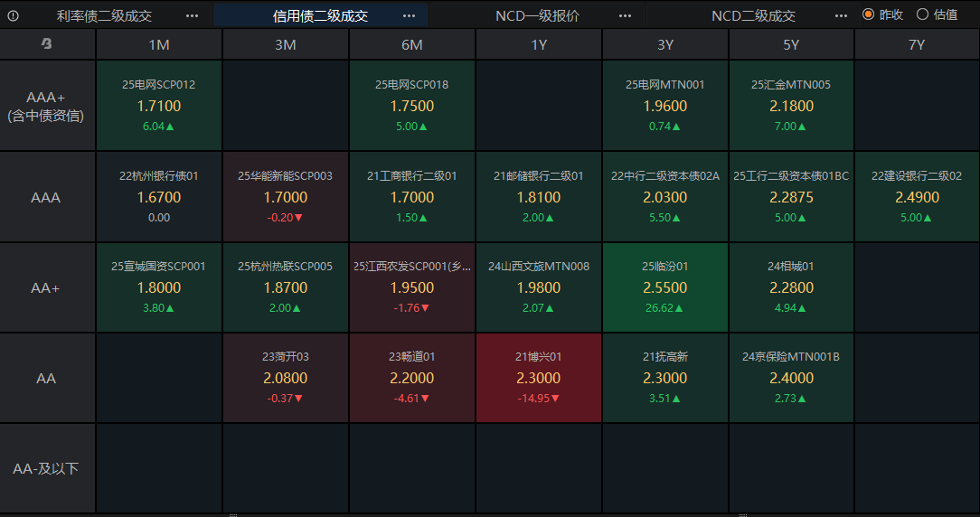The image size is (980, 517).
Task: Click the 25临汾01 bond at 2.5500
Action: click(x=665, y=287)
